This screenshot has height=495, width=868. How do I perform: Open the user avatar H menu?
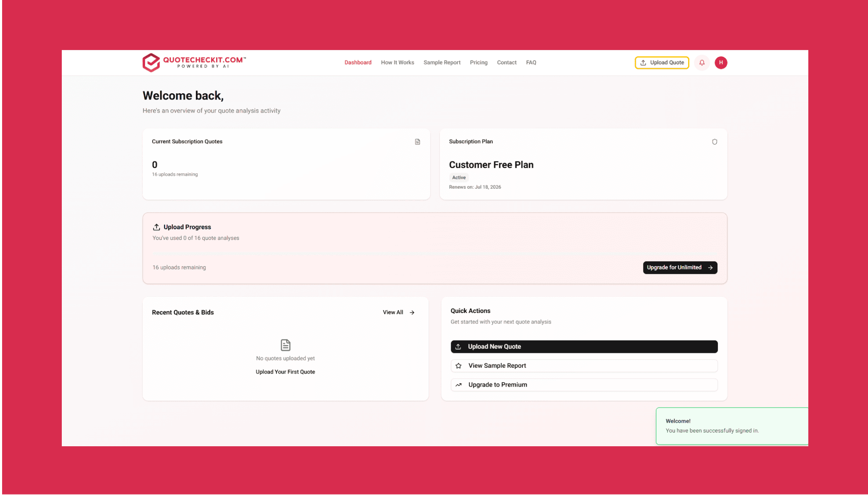(x=721, y=63)
